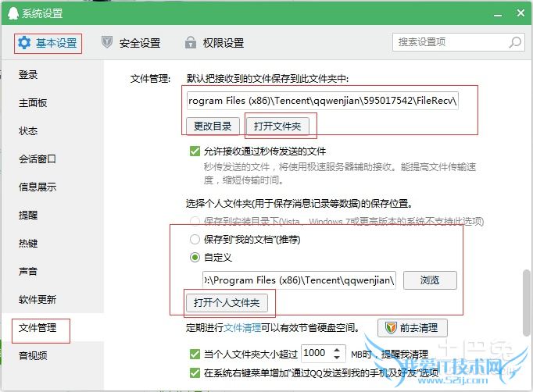Select the 自定义 radio button

(x=195, y=258)
